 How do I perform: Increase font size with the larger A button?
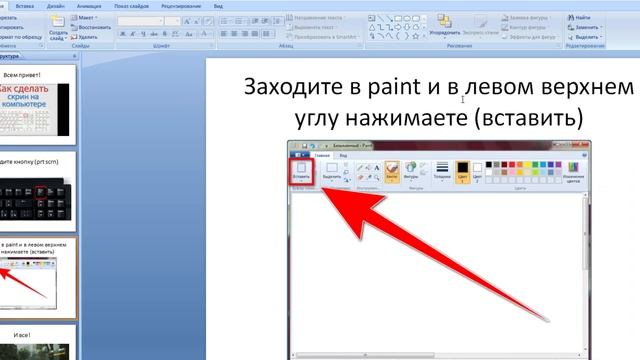[187, 22]
